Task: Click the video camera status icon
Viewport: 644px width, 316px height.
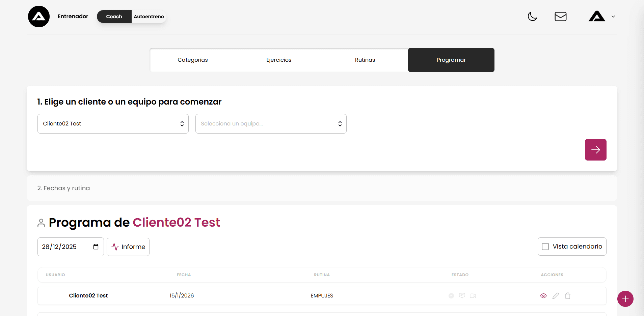Action: (473, 296)
